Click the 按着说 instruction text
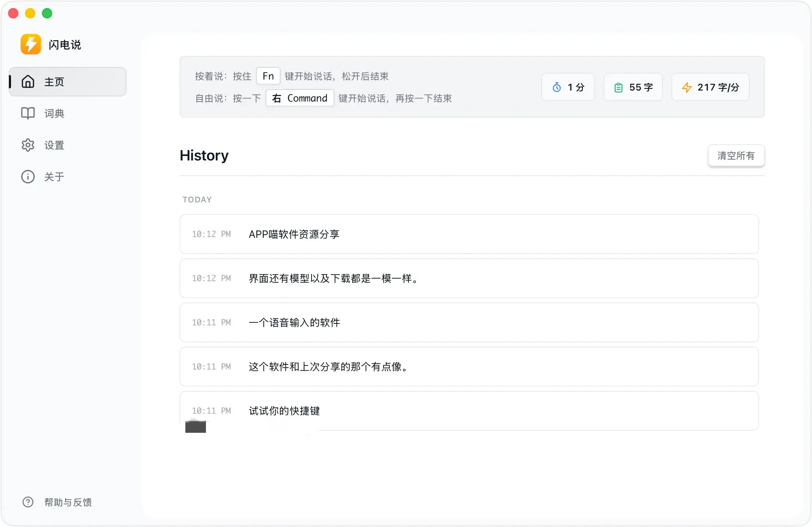 (x=292, y=76)
